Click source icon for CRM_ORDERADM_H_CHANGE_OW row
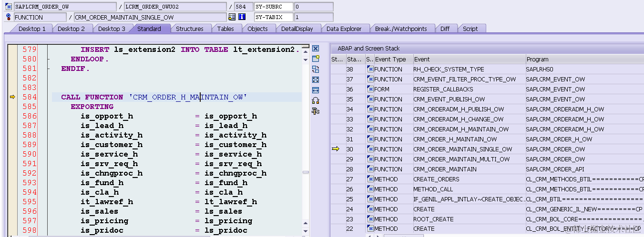 [370, 119]
